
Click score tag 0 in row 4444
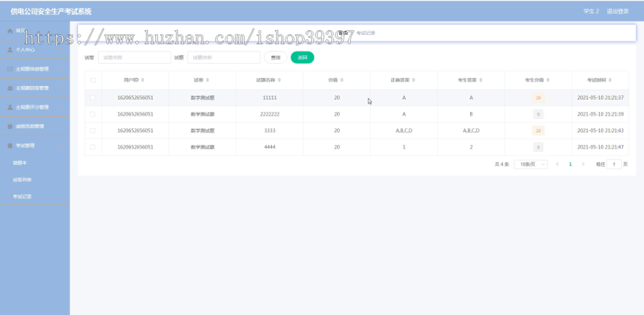[x=538, y=147]
